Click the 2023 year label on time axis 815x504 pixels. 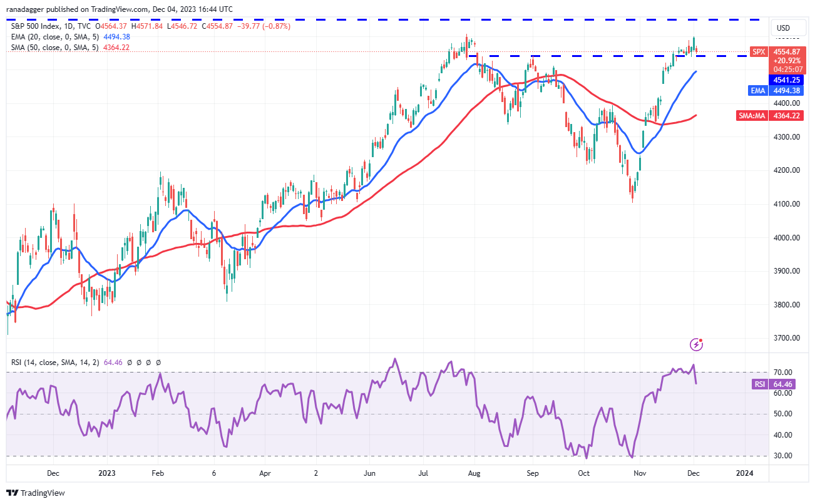pyautogui.click(x=105, y=473)
